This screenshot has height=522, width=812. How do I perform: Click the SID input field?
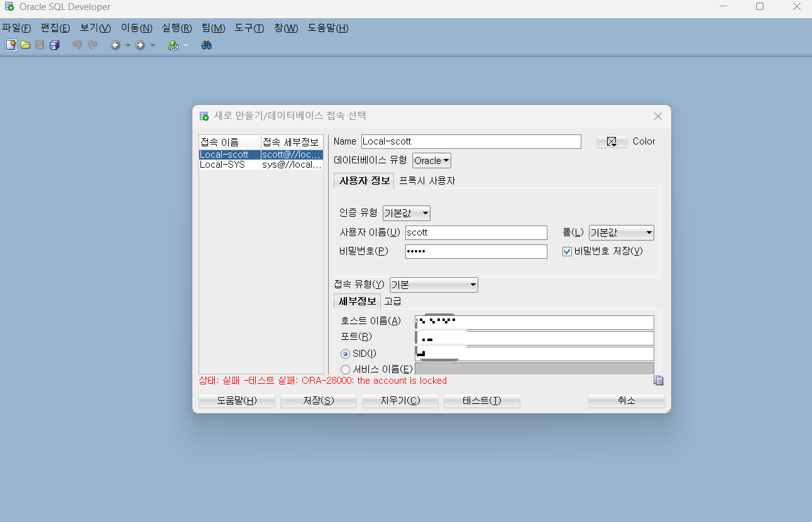pos(534,354)
